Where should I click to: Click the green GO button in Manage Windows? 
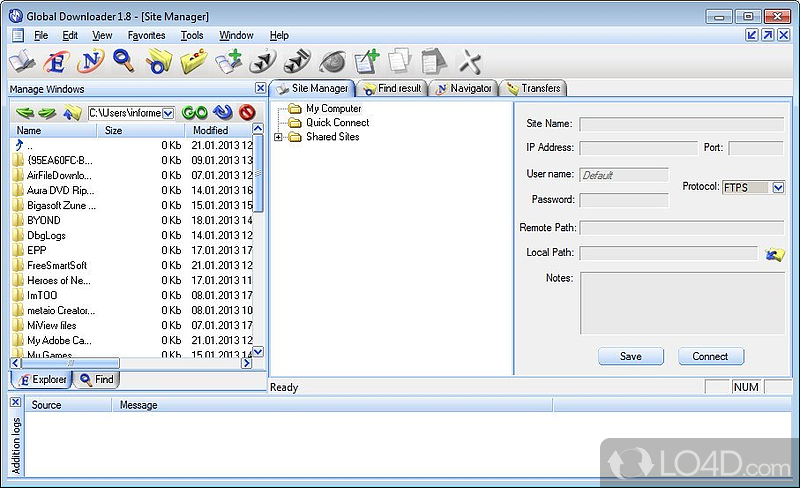tap(195, 113)
